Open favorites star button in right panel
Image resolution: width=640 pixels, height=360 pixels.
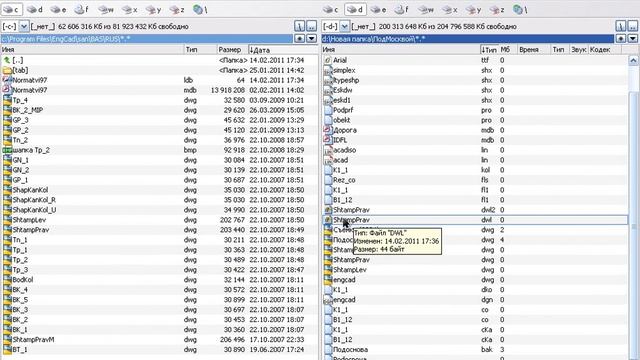pyautogui.click(x=620, y=39)
